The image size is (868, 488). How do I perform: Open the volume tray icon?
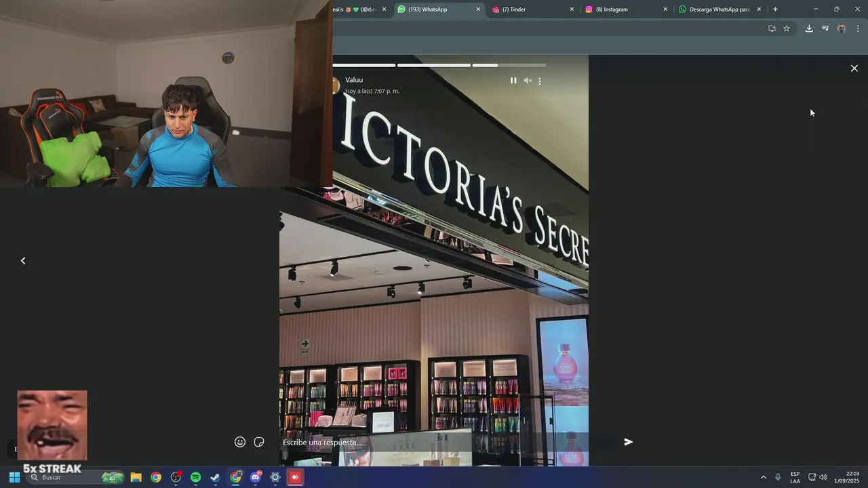click(x=823, y=477)
